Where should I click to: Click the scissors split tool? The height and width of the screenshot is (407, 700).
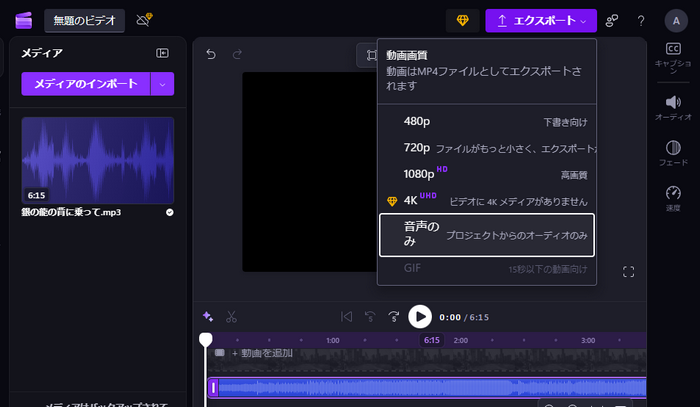(x=231, y=317)
